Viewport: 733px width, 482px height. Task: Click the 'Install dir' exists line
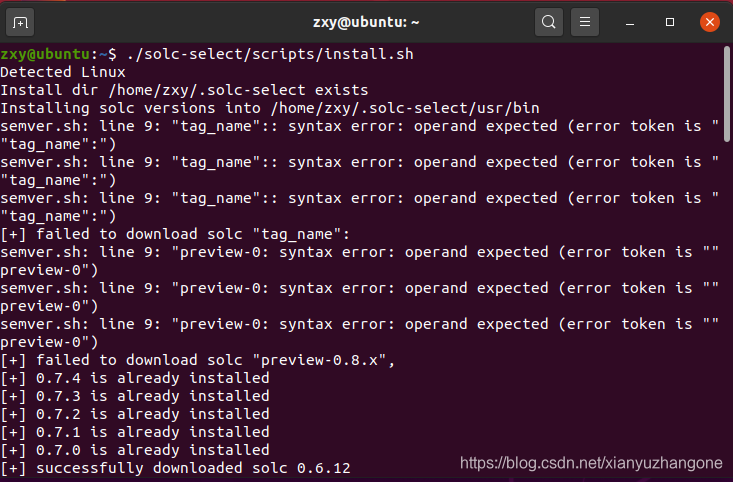tap(184, 90)
